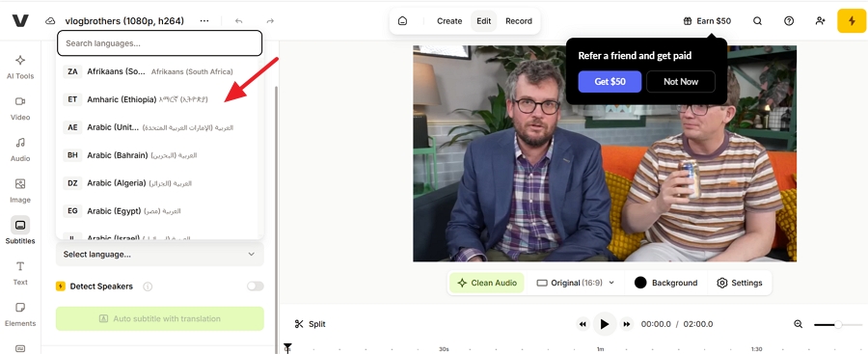Click the 30s timeline ruler mark

click(444, 349)
